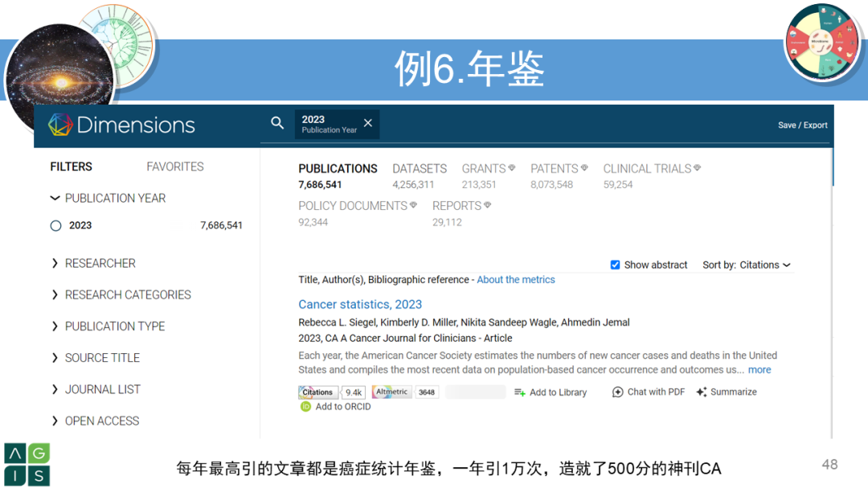Click the Add to ORCID icon
Screen dimensions: 868x489
pyautogui.click(x=305, y=406)
